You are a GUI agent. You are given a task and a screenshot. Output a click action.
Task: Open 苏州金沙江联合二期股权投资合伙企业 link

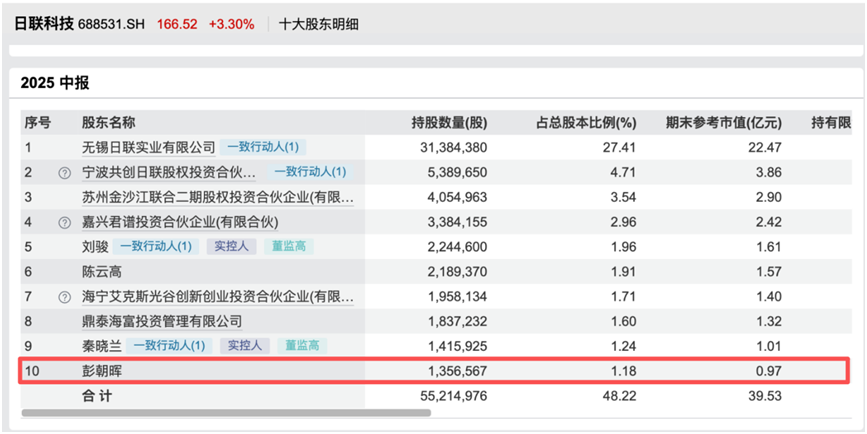[x=218, y=197]
